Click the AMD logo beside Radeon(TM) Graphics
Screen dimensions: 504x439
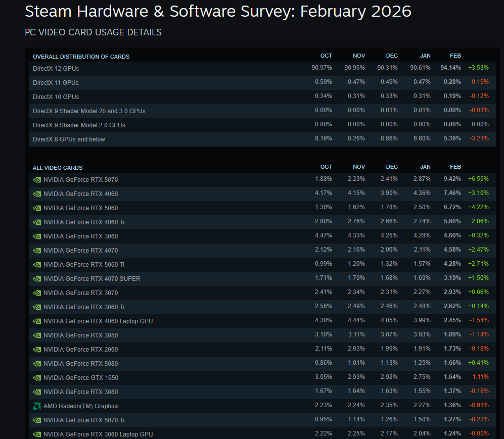[37, 406]
